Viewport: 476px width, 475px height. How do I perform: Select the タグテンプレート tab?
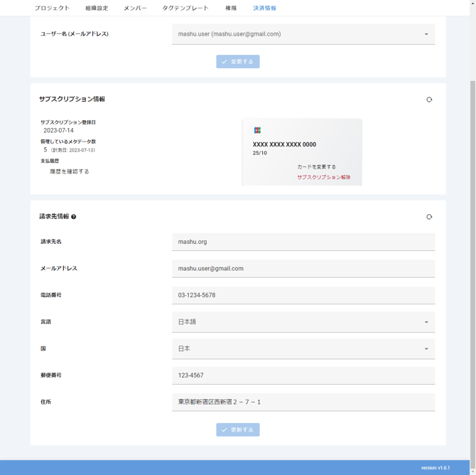point(185,8)
